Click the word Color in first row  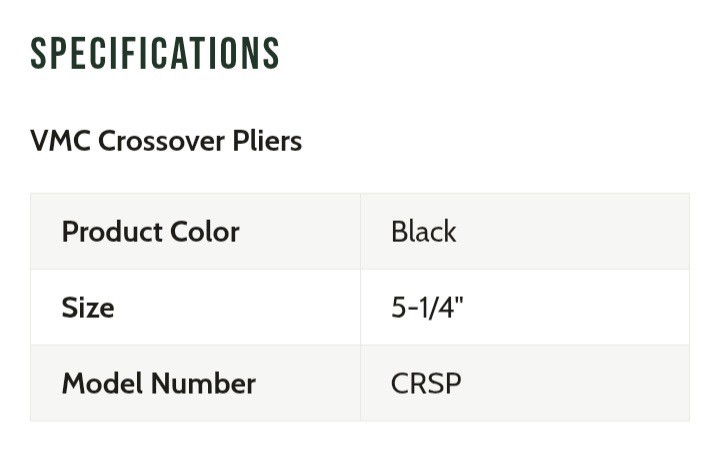[x=205, y=231]
